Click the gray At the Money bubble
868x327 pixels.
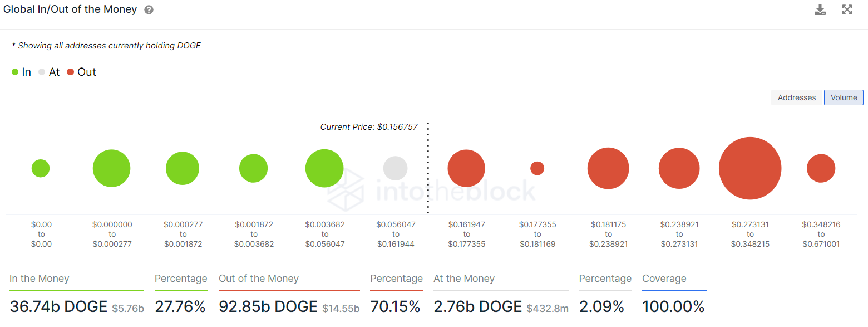point(395,168)
